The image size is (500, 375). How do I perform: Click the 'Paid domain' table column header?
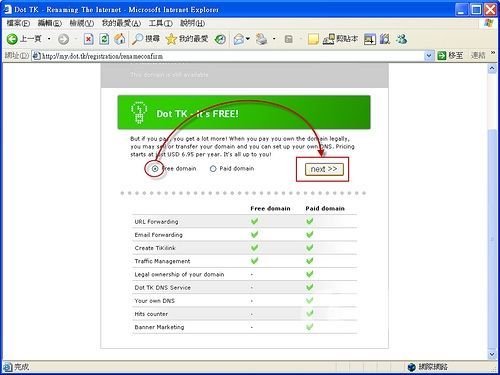(x=325, y=209)
